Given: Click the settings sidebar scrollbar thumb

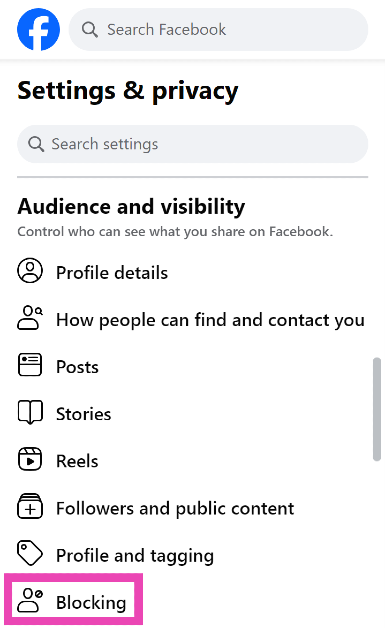Looking at the screenshot, I should click(x=377, y=409).
